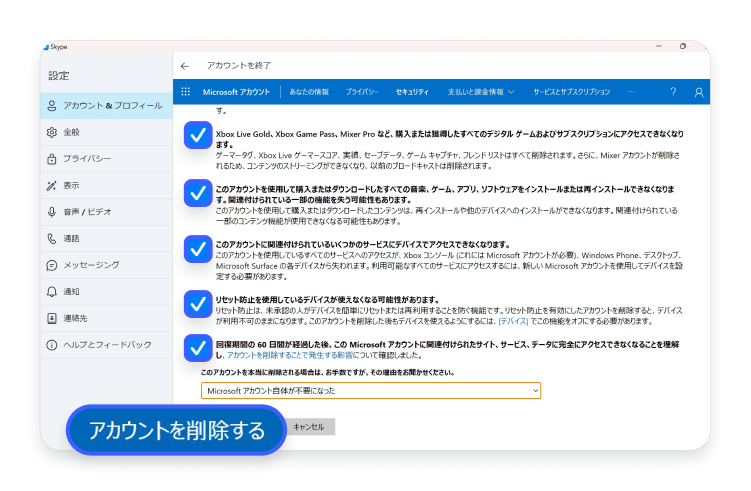Go back with the left arrow icon

point(185,66)
